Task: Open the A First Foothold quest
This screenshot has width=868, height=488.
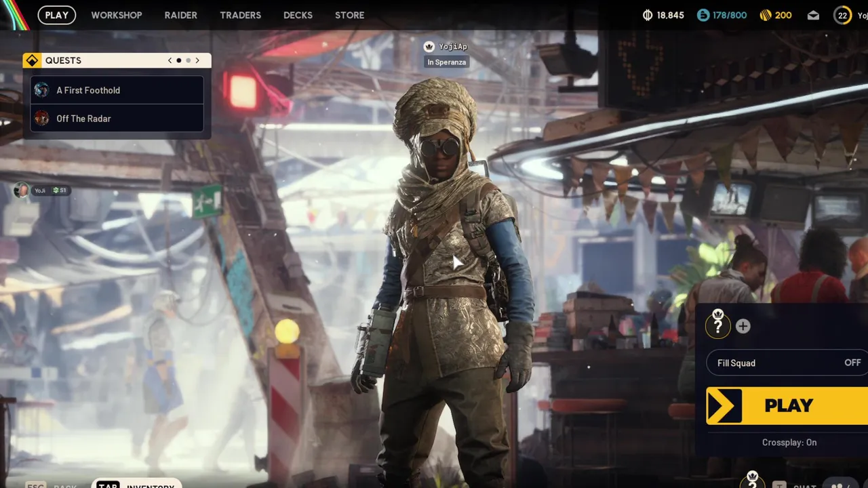Action: tap(117, 90)
